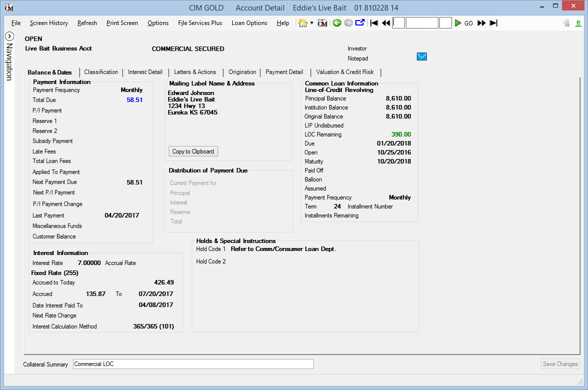Viewport: 588px width, 390px height.
Task: Click the Principal Balance value 8,610.00
Action: point(398,98)
